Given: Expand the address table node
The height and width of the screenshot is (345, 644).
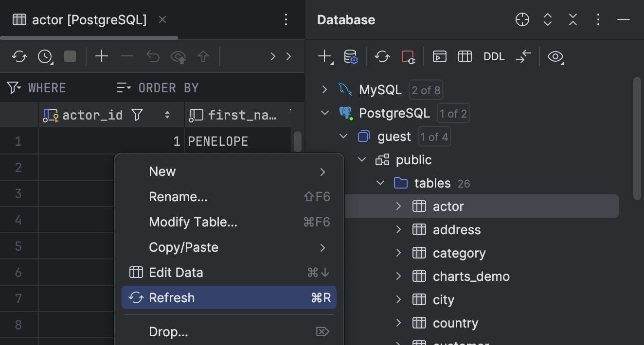Looking at the screenshot, I should (x=398, y=229).
